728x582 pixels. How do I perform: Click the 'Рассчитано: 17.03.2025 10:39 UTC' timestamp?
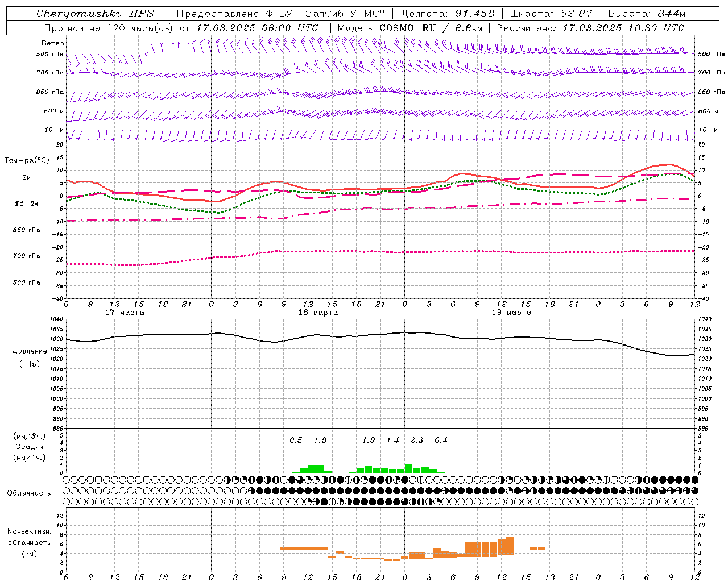pos(590,28)
